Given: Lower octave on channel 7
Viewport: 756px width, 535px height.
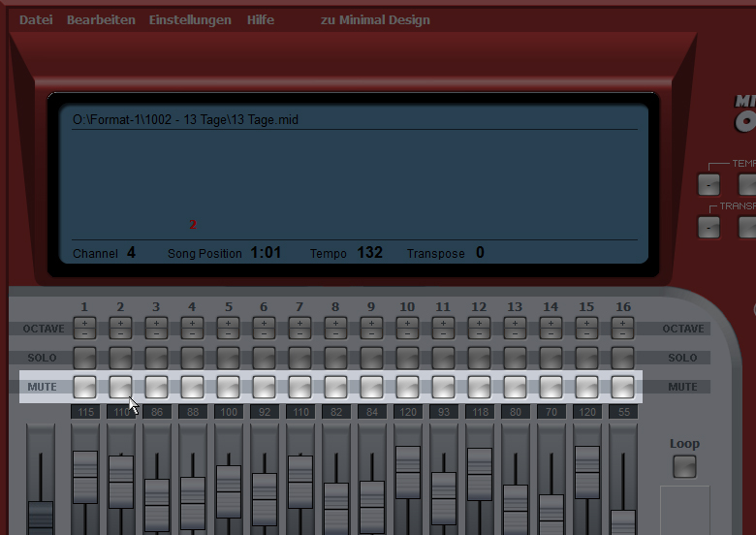Looking at the screenshot, I should pyautogui.click(x=299, y=333).
